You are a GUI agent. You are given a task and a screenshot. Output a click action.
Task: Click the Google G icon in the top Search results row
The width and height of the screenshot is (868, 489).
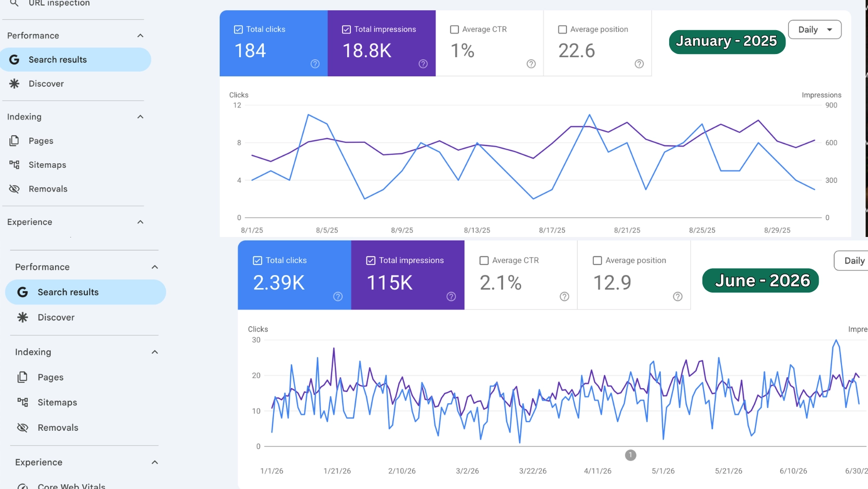tap(15, 60)
